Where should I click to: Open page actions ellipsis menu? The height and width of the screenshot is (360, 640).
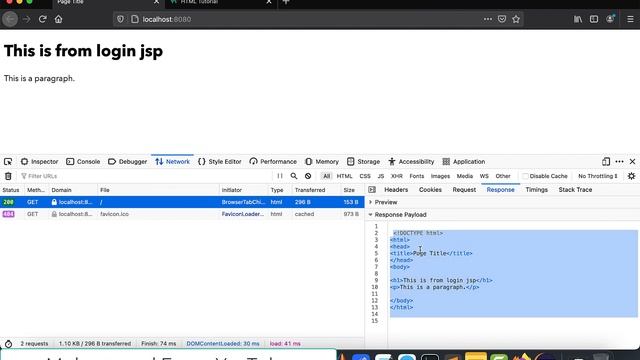487,19
